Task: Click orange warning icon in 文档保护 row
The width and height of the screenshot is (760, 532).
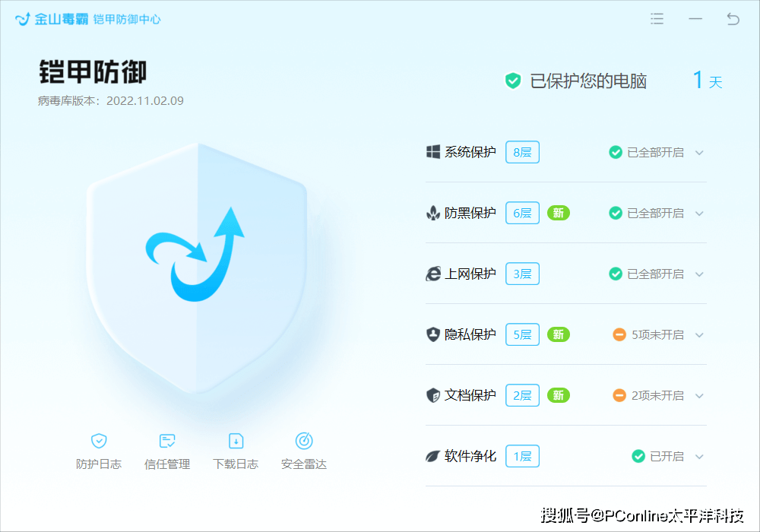Action: click(619, 395)
